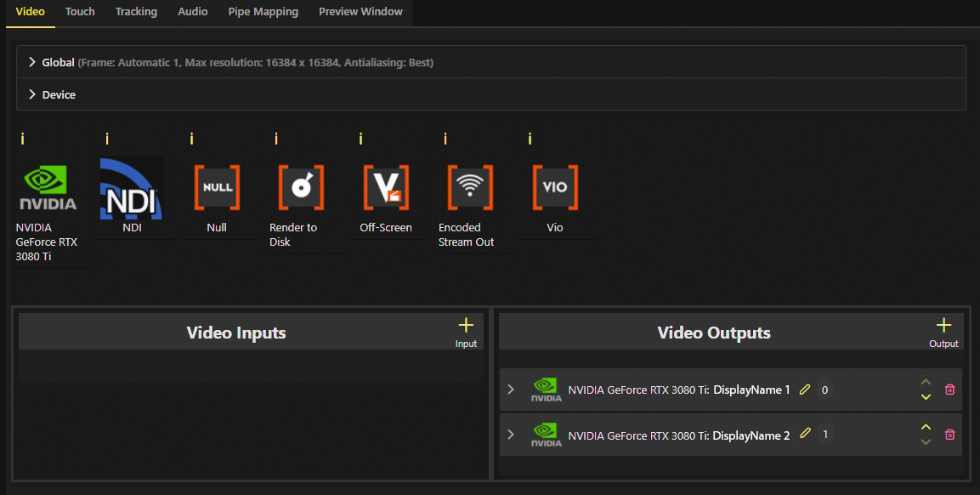
Task: Select the Vio device icon
Action: click(x=555, y=188)
